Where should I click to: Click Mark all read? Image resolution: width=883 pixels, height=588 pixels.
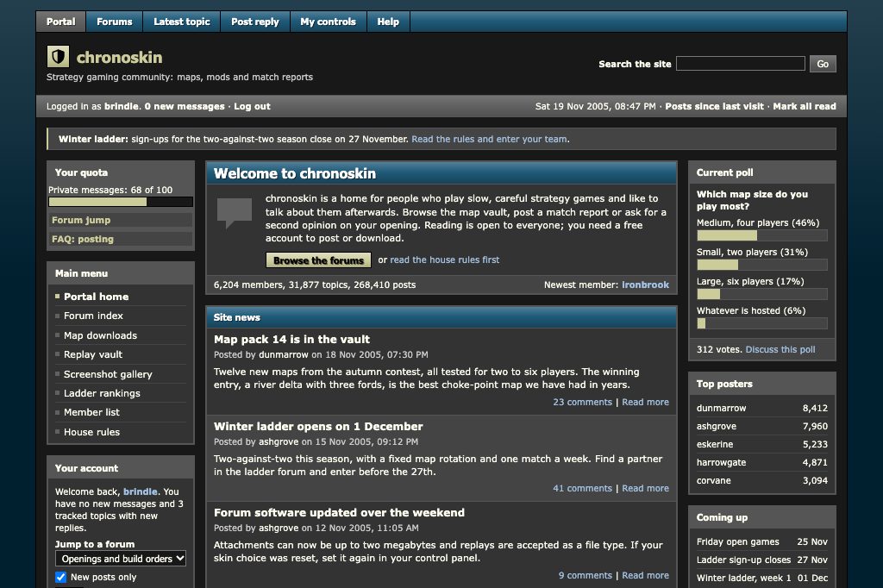click(x=805, y=106)
